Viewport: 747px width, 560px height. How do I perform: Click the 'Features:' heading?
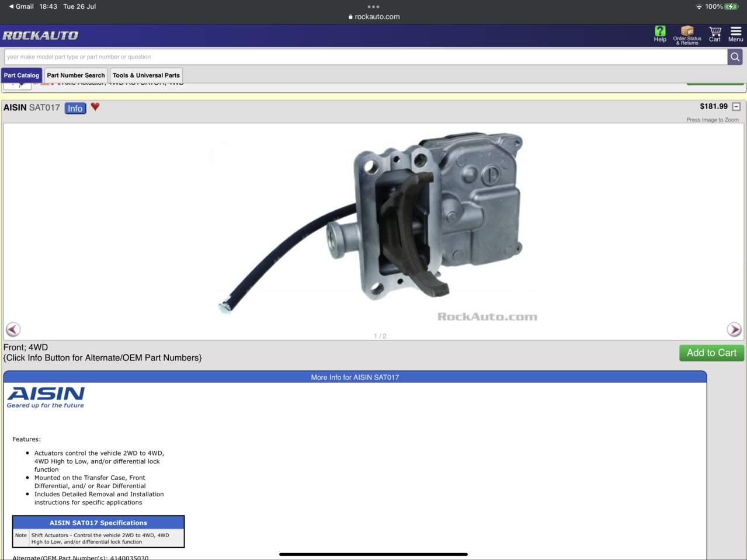click(x=27, y=439)
